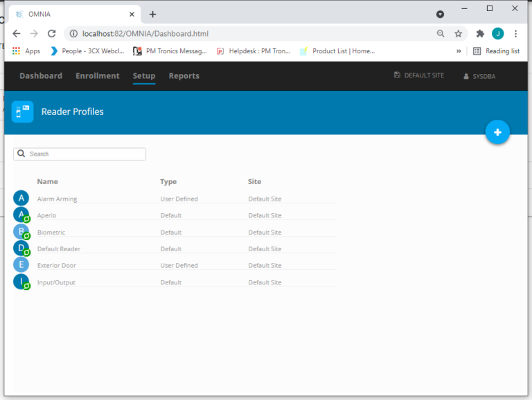Open the DEFAULT SITE selector
The image size is (532, 400).
pos(419,75)
